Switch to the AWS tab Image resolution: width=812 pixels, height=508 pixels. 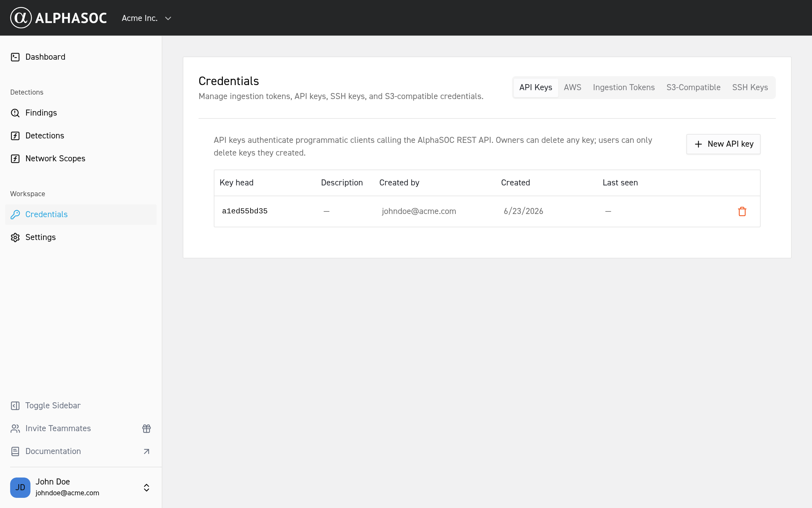click(573, 87)
